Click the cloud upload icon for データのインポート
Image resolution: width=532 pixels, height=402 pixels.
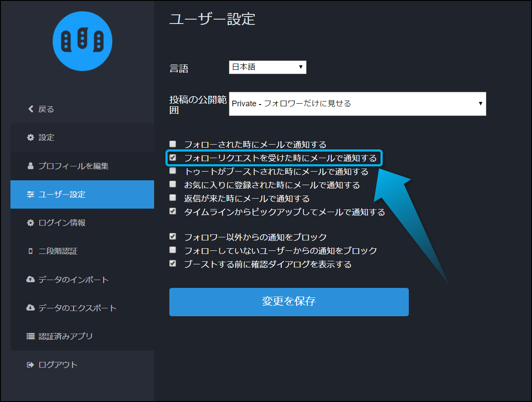[30, 280]
